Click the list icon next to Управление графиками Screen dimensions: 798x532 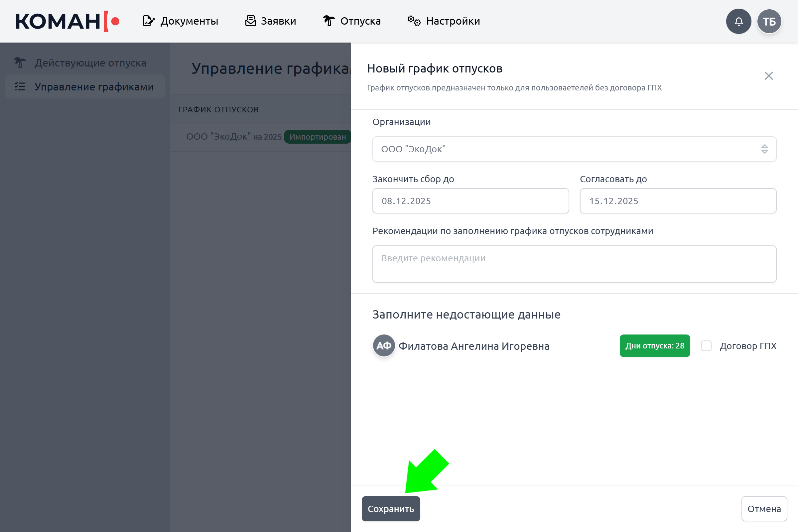pos(20,86)
